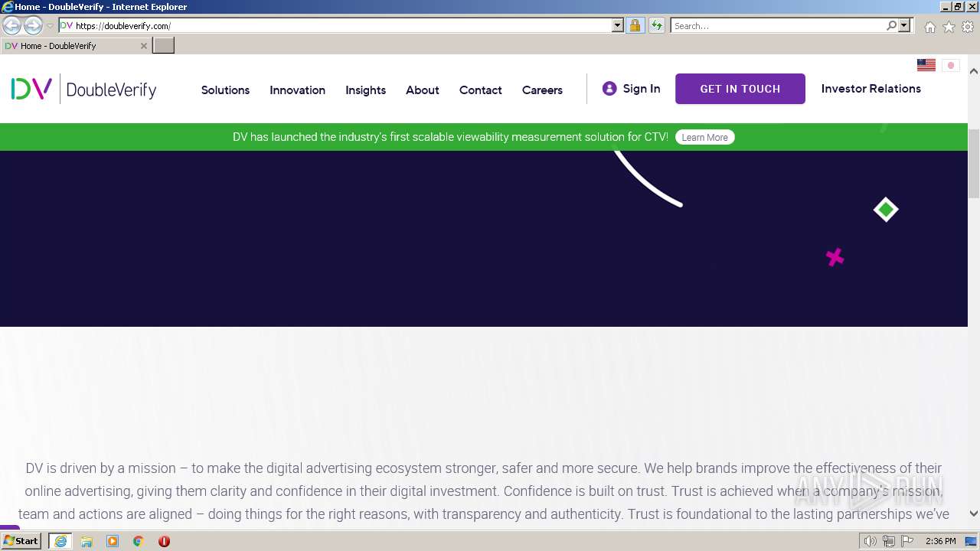Open the Action Center flag icon
Screen dimensions: 980x551
(907, 541)
